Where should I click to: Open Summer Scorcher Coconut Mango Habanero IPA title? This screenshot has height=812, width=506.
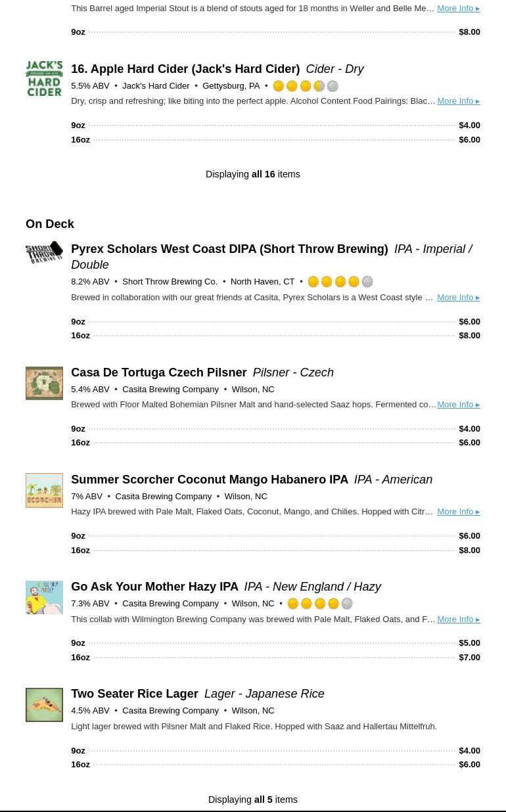pos(210,480)
